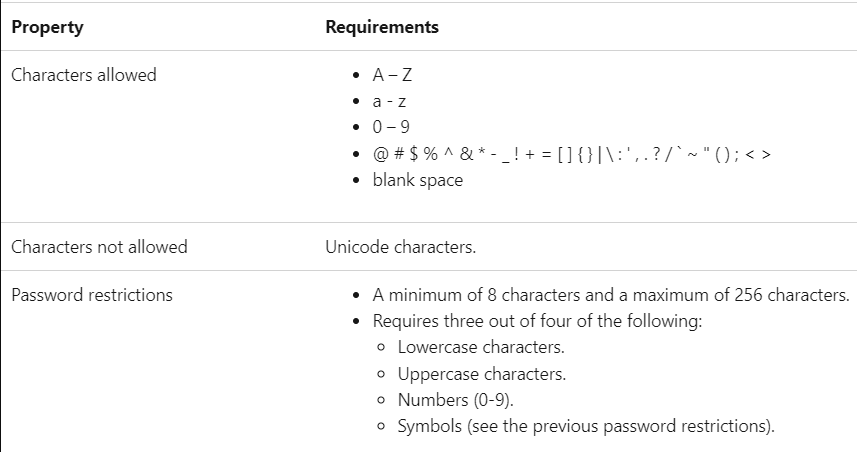
Task: Click the hollow bullet beside "Lowercase characters."
Action: (x=383, y=349)
